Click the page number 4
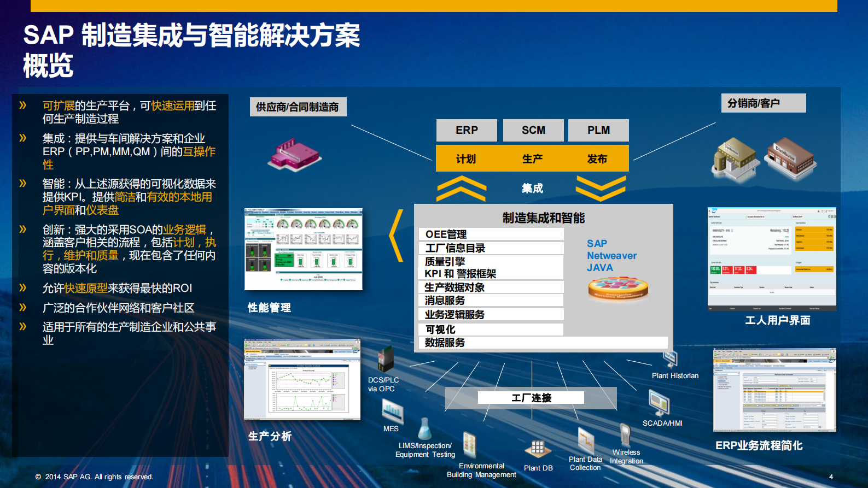868x488 pixels. 831,477
